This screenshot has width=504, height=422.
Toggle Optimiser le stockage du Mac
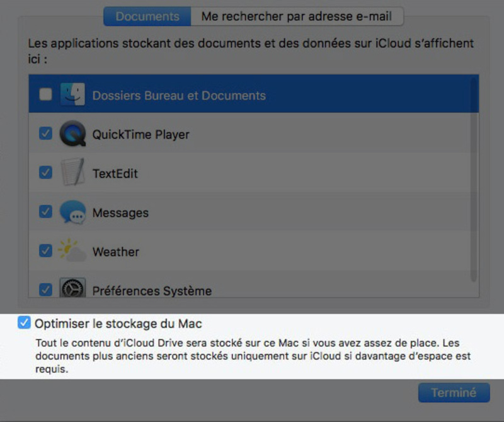(x=24, y=322)
